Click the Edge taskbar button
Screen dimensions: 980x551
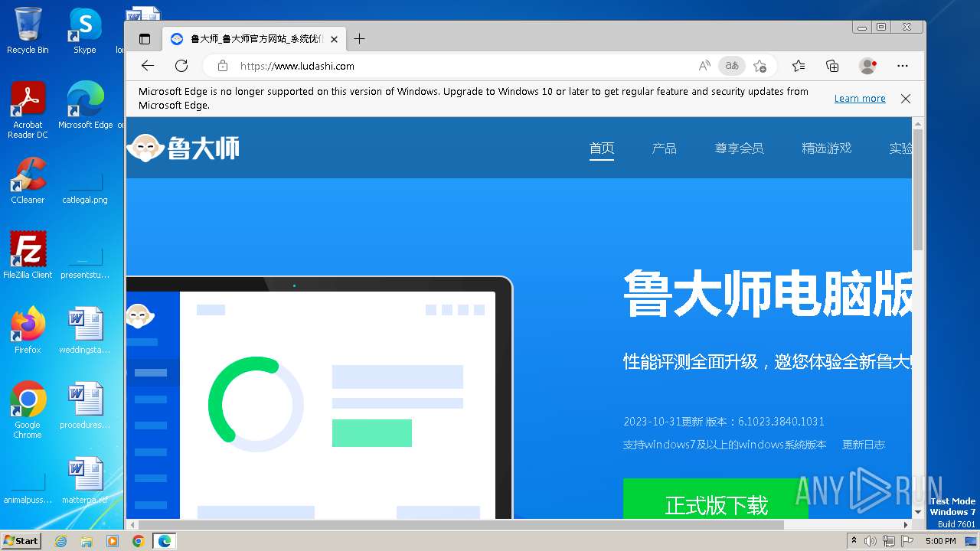(164, 541)
